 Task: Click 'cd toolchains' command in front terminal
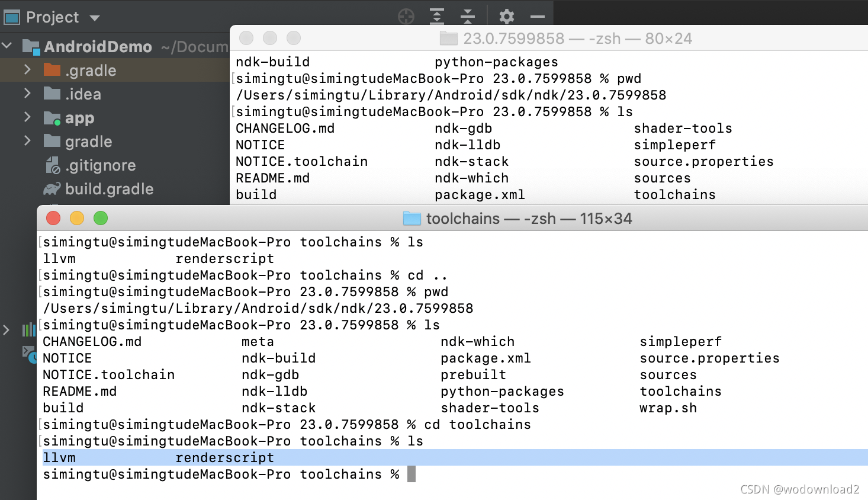tap(478, 424)
